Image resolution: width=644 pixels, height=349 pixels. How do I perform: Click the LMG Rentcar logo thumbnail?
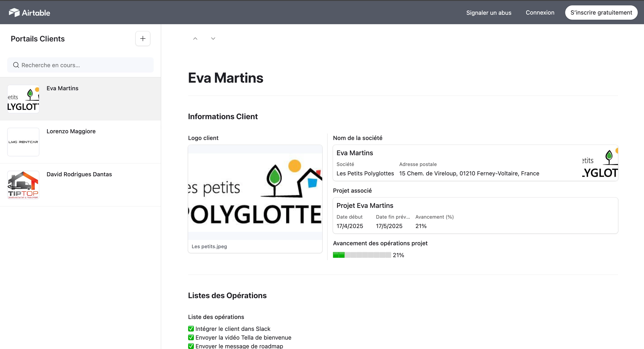[23, 142]
